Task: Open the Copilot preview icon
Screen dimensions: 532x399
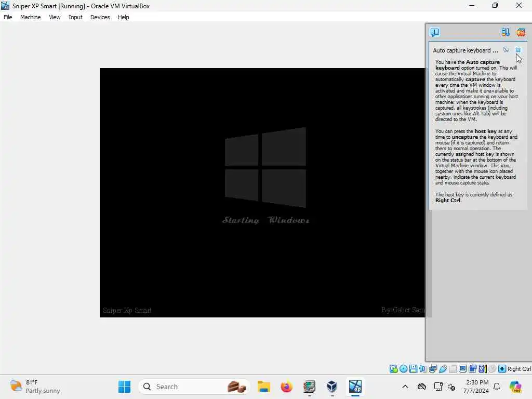Action: [515, 387]
